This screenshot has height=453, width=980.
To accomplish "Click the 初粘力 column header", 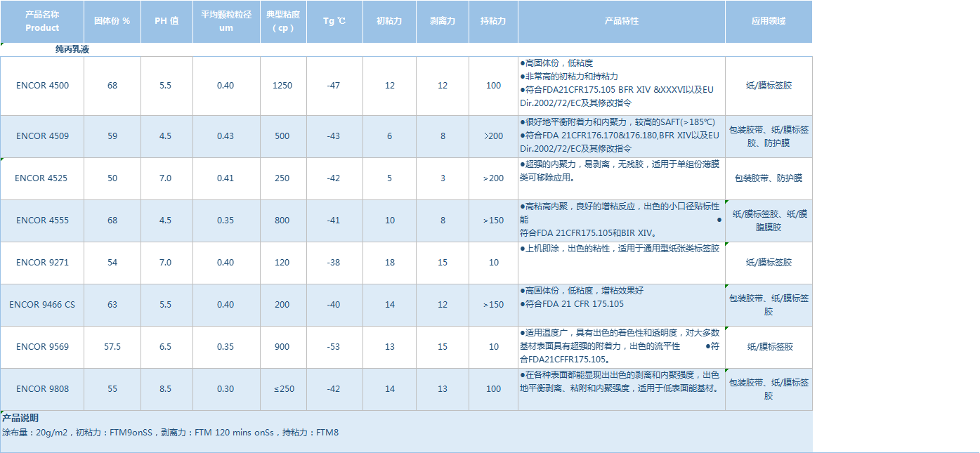I will 389,22.
